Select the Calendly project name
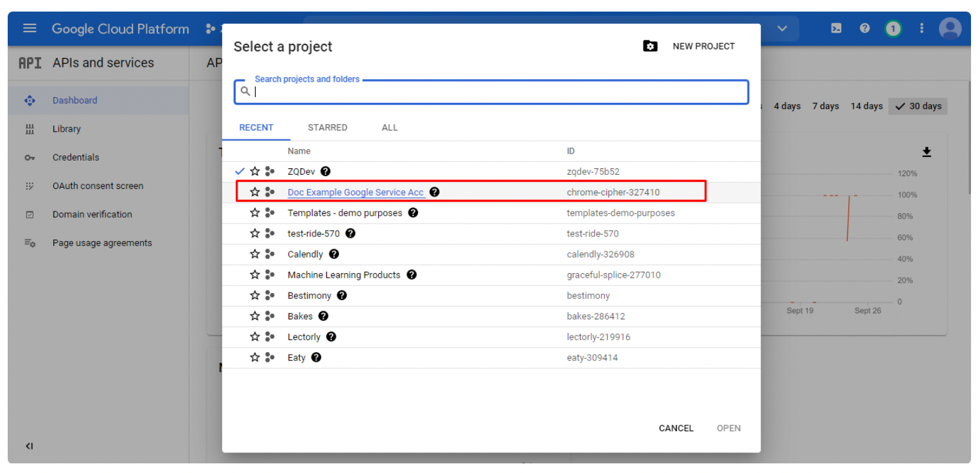This screenshot has height=473, width=980. click(306, 254)
